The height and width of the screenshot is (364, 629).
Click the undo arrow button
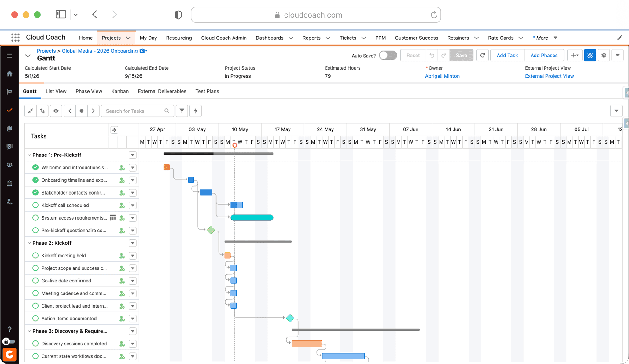pyautogui.click(x=432, y=55)
